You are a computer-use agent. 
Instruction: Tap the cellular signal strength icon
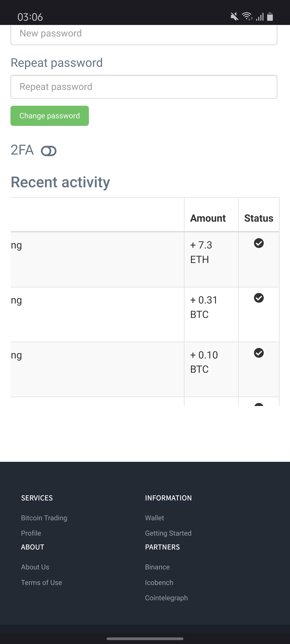(x=260, y=17)
